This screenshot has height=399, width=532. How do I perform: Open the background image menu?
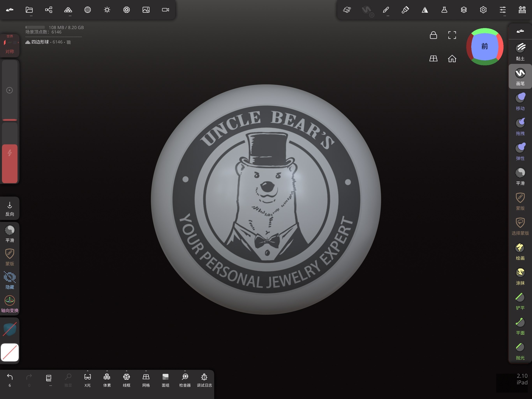[146, 10]
